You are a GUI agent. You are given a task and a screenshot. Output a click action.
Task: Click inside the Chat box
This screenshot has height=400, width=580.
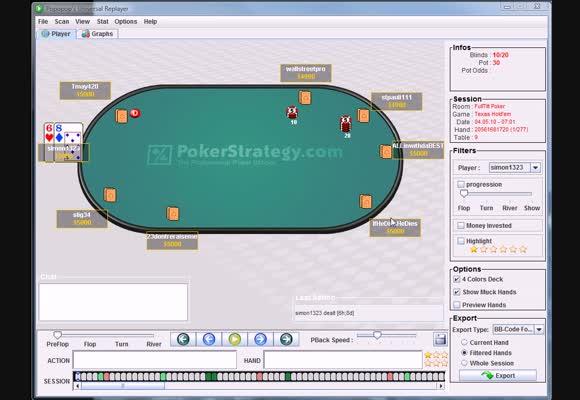(x=113, y=302)
